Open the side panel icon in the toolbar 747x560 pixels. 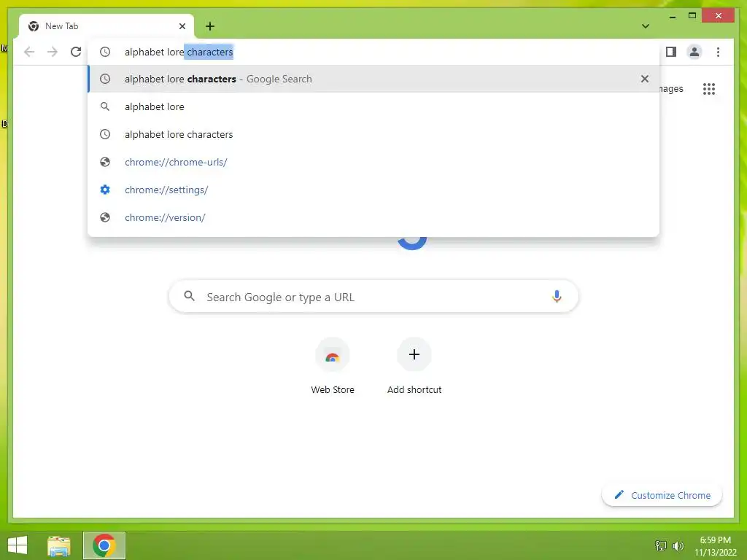click(671, 52)
